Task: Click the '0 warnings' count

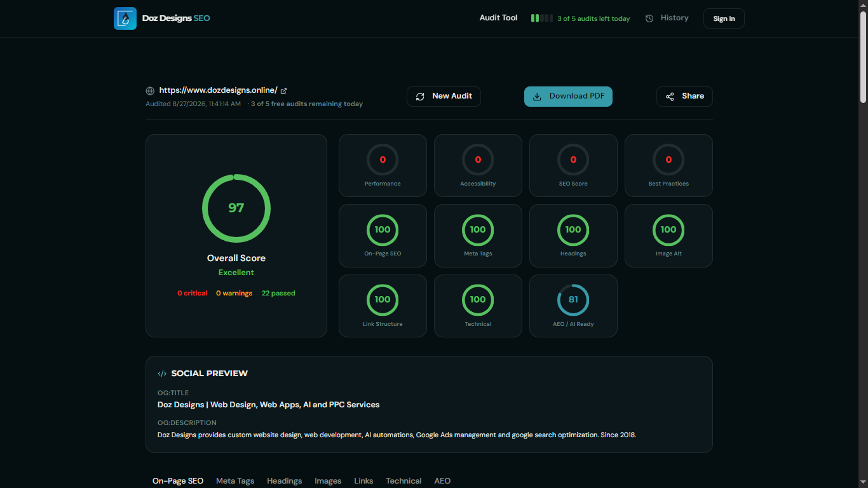Action: [234, 294]
